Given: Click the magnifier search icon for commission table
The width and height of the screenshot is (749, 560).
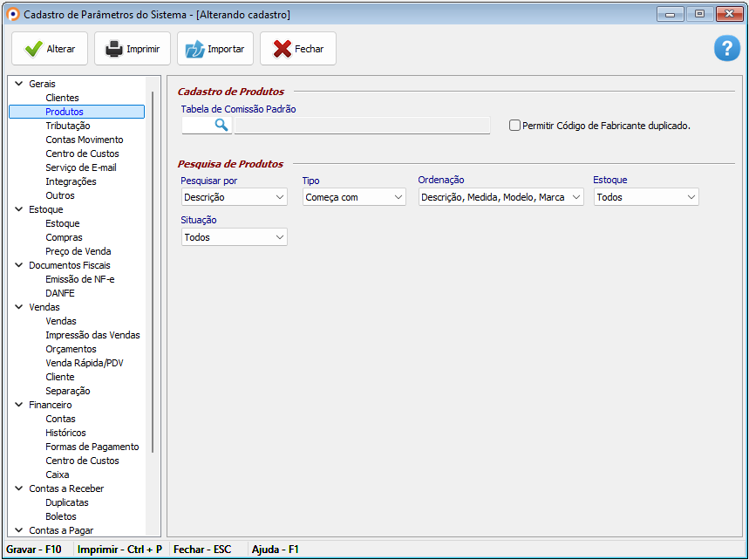Looking at the screenshot, I should [x=221, y=125].
